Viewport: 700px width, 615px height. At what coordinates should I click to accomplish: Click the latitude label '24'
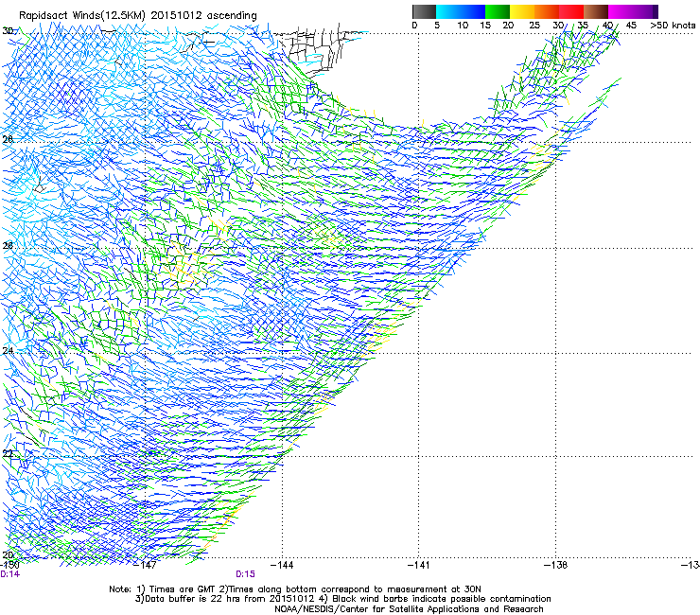8,351
